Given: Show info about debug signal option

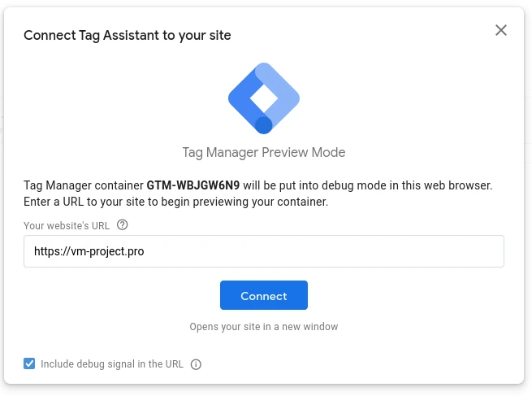Looking at the screenshot, I should point(195,364).
